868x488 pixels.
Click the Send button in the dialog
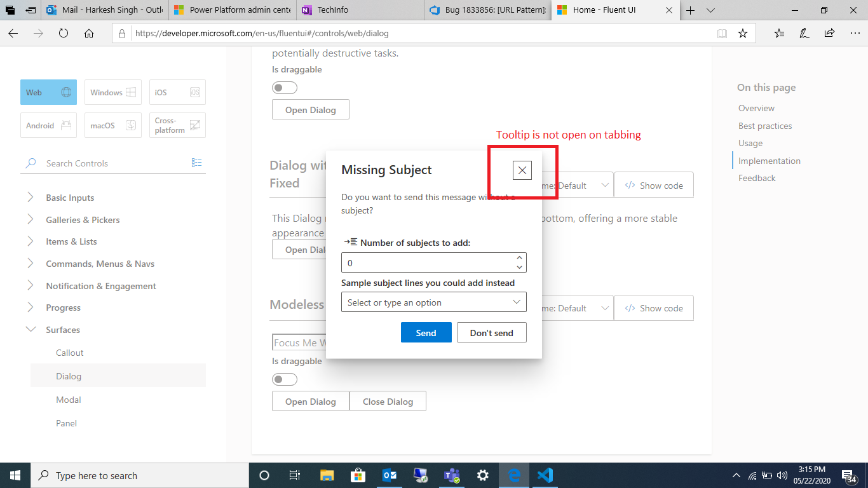(426, 332)
